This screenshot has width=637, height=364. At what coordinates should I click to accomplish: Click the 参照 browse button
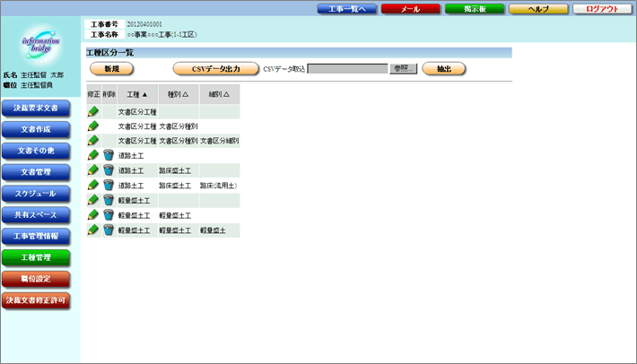401,69
